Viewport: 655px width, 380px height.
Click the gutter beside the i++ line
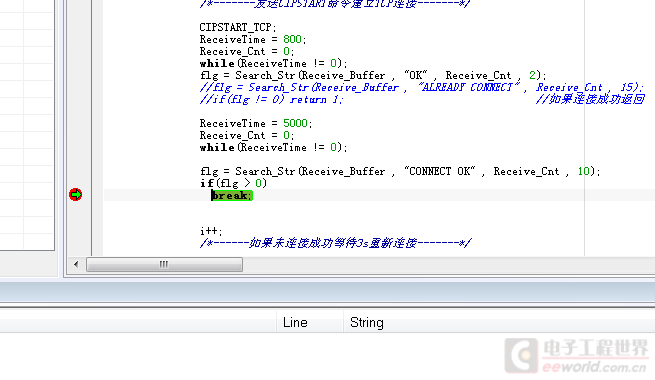tap(79, 231)
